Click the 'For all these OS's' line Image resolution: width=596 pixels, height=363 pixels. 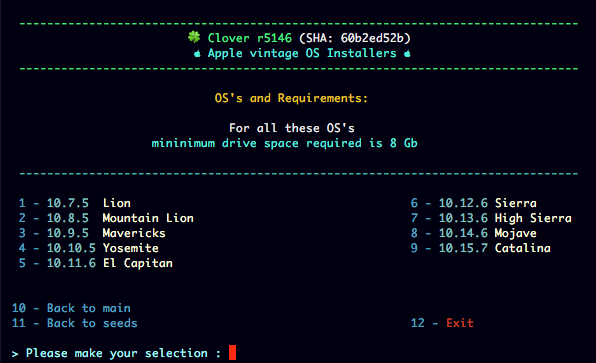pyautogui.click(x=292, y=128)
